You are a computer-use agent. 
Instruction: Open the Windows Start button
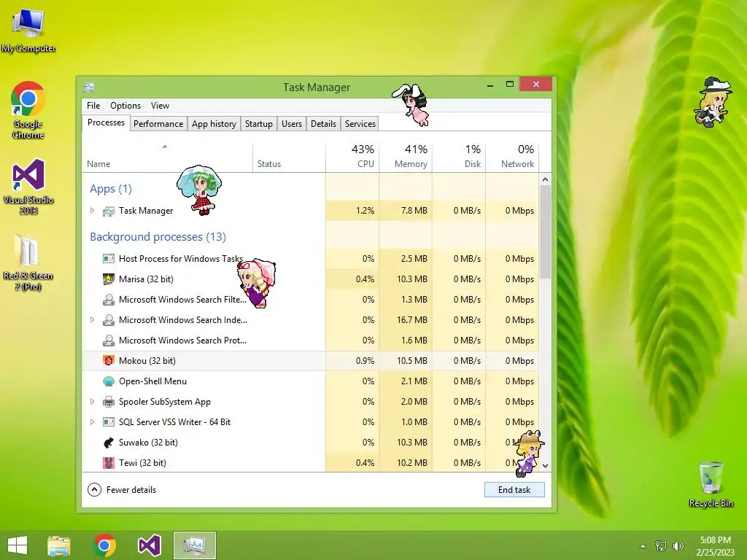coord(18,545)
